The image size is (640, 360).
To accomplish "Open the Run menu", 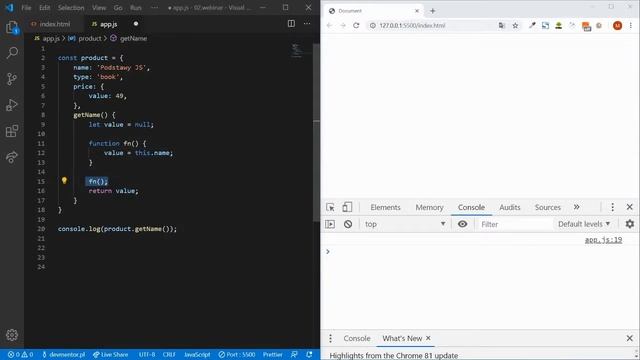I will tap(136, 8).
